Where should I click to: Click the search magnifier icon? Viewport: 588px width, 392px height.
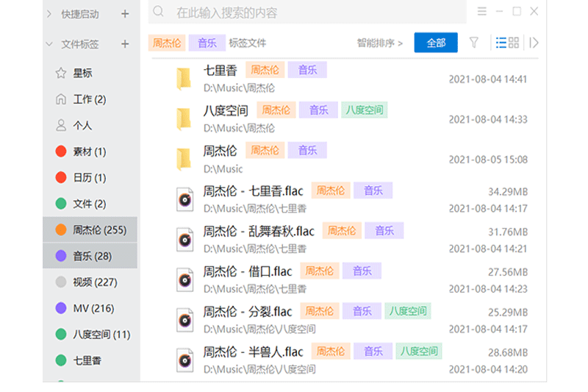(x=159, y=13)
